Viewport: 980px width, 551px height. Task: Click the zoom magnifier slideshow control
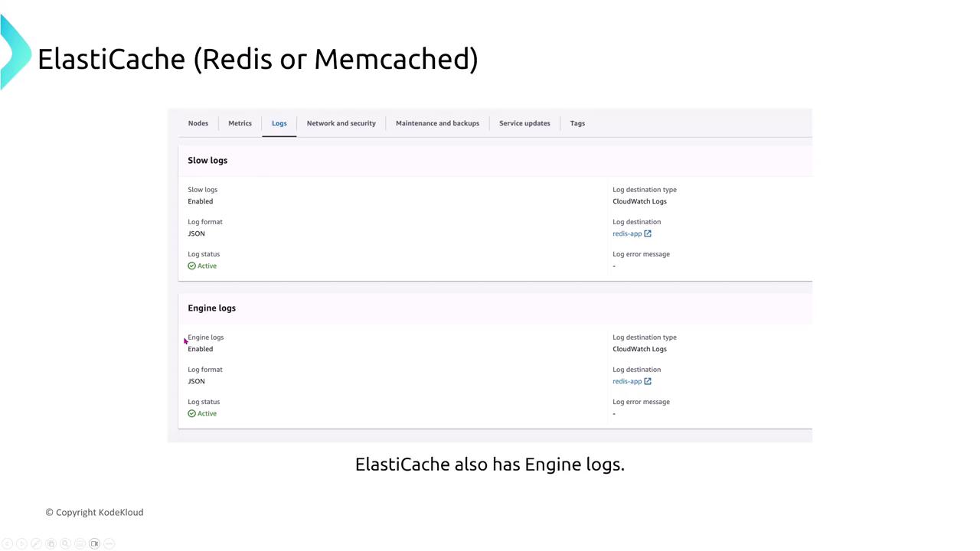pyautogui.click(x=65, y=543)
